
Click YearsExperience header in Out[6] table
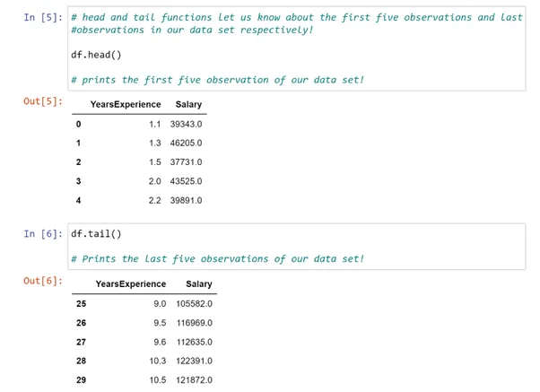click(x=131, y=283)
